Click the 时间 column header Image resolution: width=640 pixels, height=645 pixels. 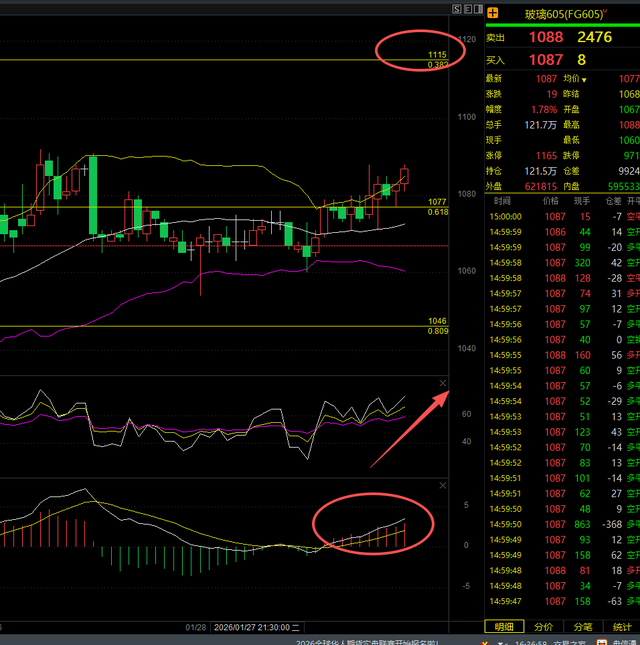pyautogui.click(x=502, y=201)
